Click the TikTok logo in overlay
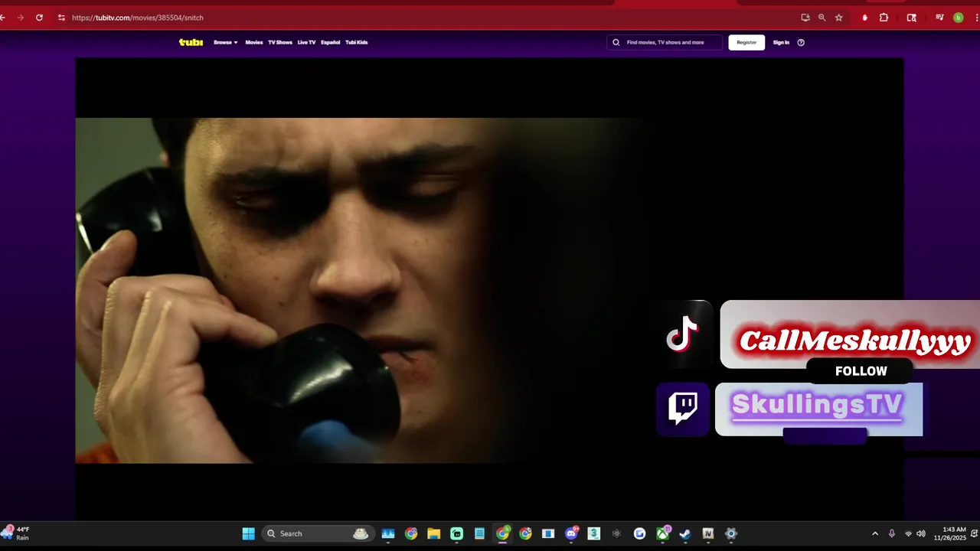The width and height of the screenshot is (980, 551). (682, 334)
